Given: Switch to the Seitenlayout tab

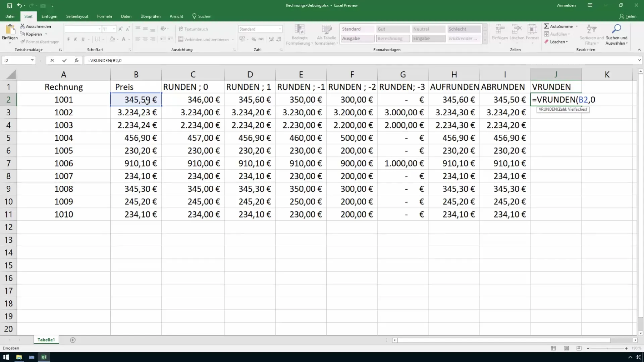Looking at the screenshot, I should tap(77, 16).
